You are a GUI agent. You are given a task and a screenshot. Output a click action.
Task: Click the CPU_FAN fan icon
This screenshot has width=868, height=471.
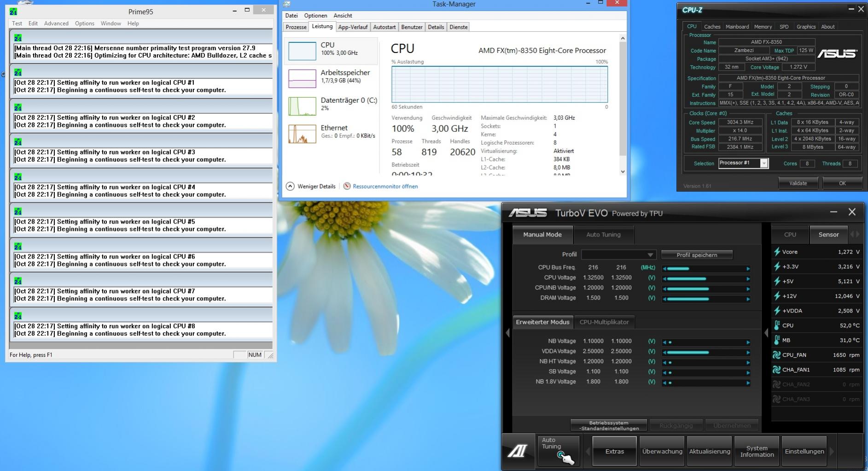click(x=777, y=355)
